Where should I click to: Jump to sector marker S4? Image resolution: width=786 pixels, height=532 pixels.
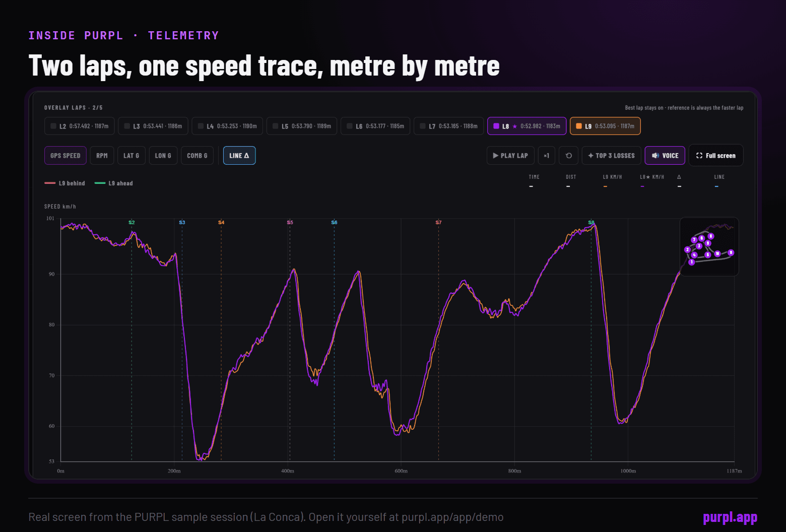[221, 222]
